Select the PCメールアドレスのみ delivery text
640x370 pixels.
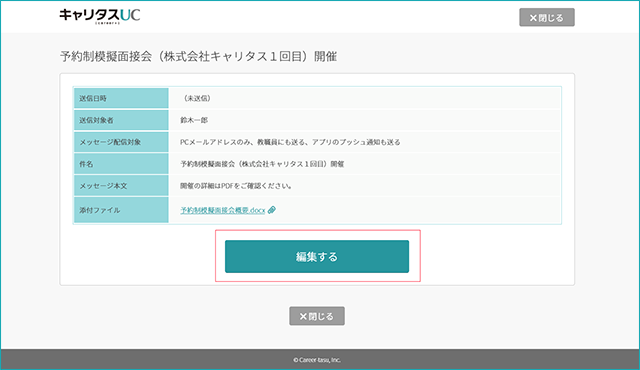click(290, 142)
